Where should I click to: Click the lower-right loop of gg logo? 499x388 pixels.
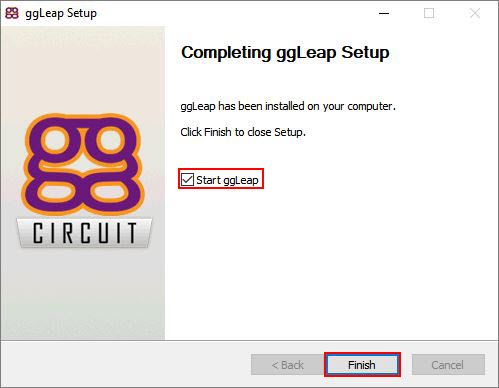pyautogui.click(x=110, y=192)
